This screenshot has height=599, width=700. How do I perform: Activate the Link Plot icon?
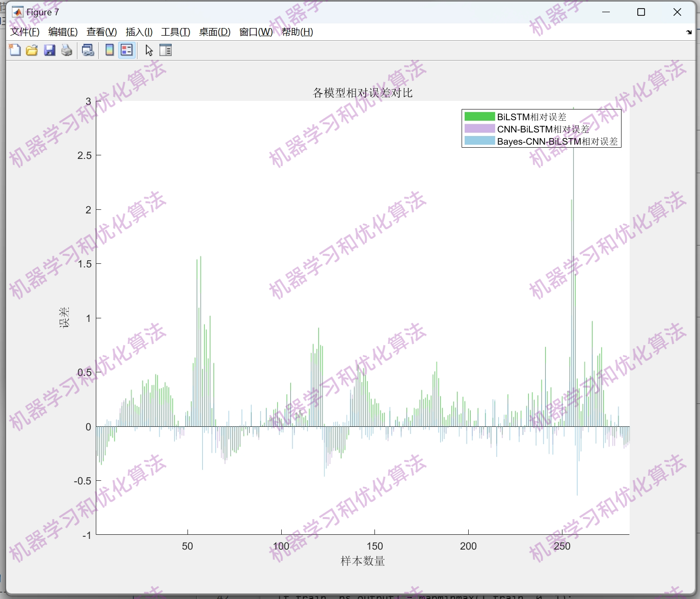pyautogui.click(x=88, y=50)
